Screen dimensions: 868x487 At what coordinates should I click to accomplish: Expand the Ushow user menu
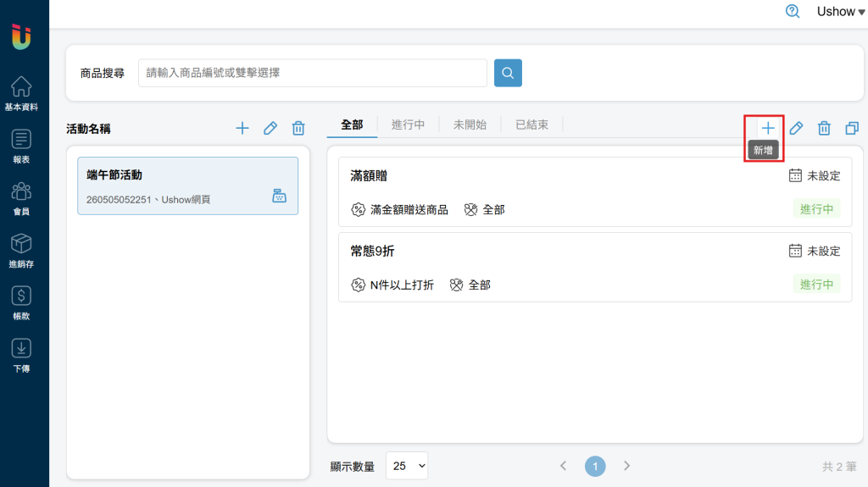[840, 11]
